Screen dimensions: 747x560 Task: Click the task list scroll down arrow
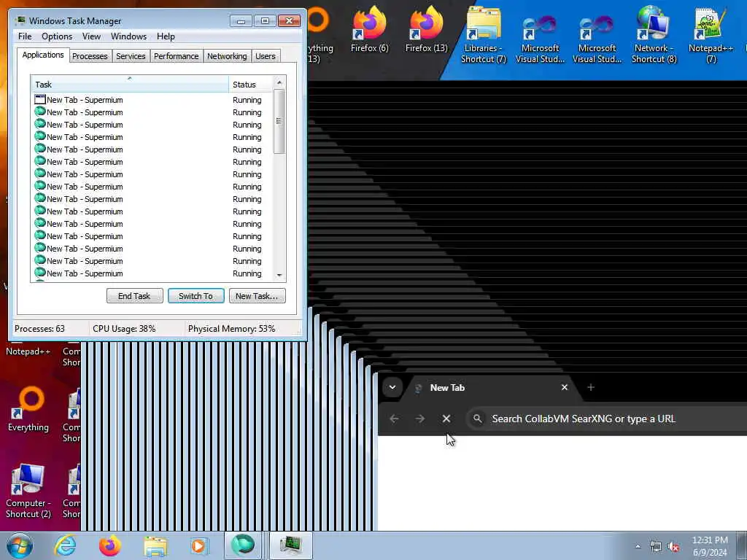click(279, 275)
